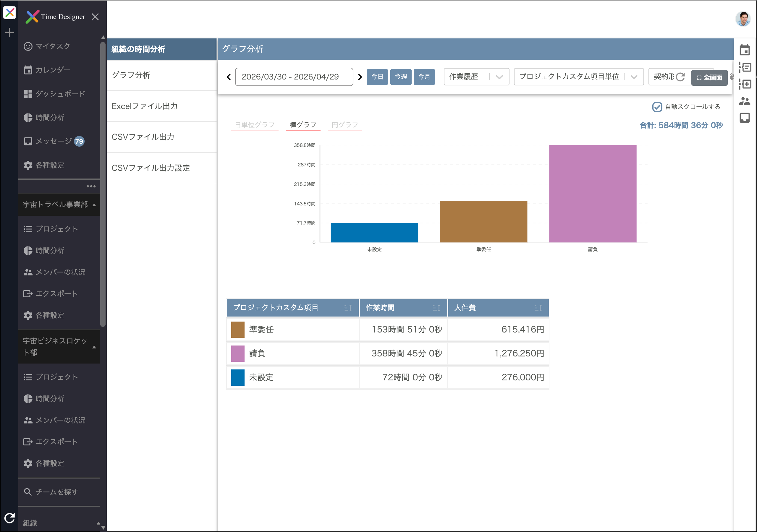Sort by プロジェクトカスタム項目 column
The width and height of the screenshot is (757, 532).
pos(348,308)
